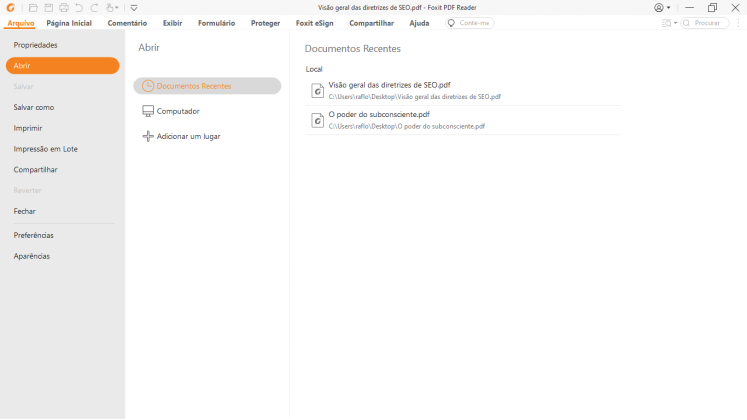Open recent file Visão geral das diretrizes de SEO.pdf
The height and width of the screenshot is (420, 747).
tap(463, 90)
